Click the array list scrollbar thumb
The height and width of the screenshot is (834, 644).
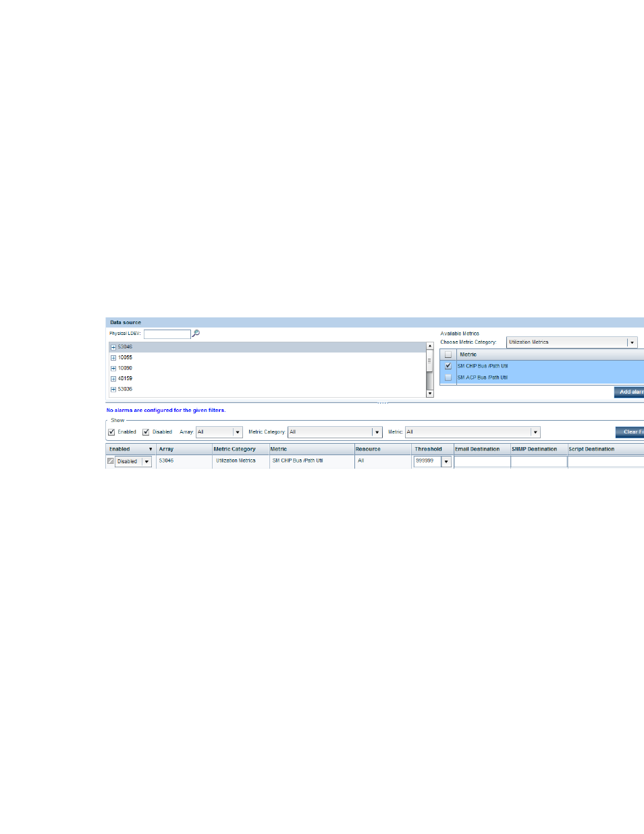[x=429, y=361]
